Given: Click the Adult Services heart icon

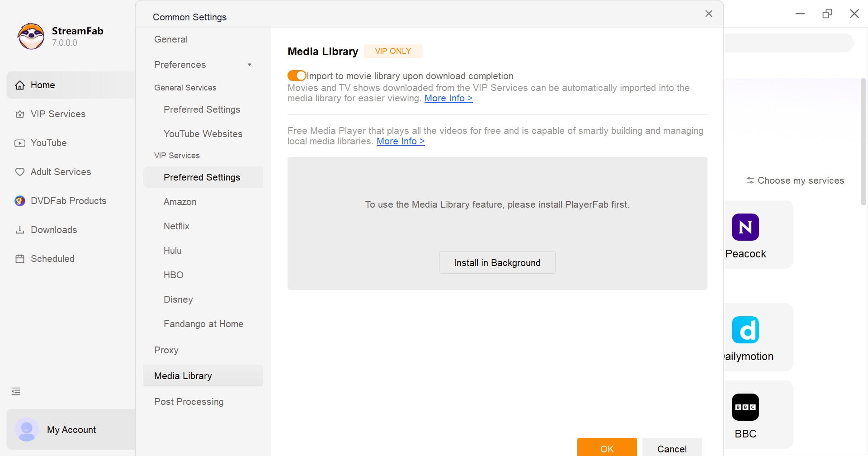Looking at the screenshot, I should (20, 172).
